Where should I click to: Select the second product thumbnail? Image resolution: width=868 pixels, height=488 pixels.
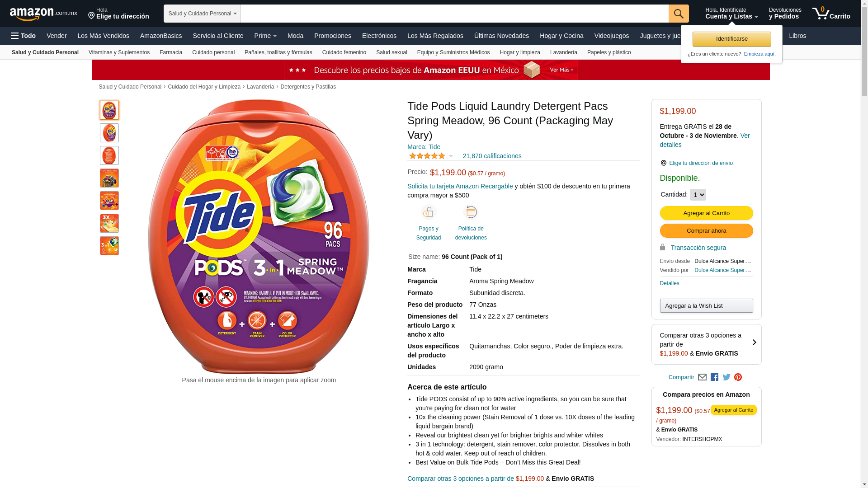[x=109, y=133]
